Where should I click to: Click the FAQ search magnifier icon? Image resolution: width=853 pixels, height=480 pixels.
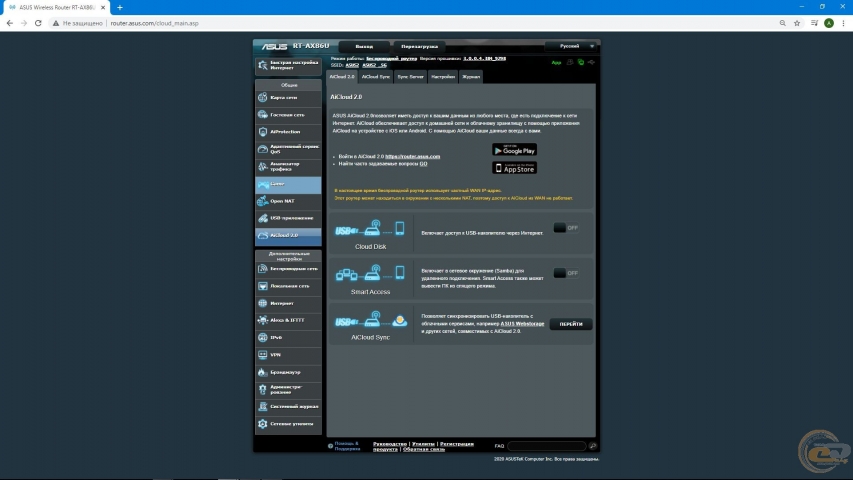pyautogui.click(x=592, y=446)
